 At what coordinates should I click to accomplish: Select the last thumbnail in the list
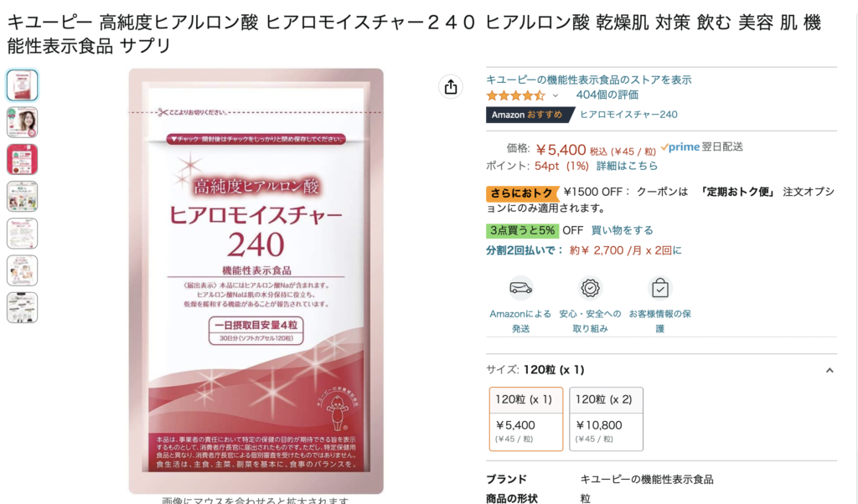point(23,307)
